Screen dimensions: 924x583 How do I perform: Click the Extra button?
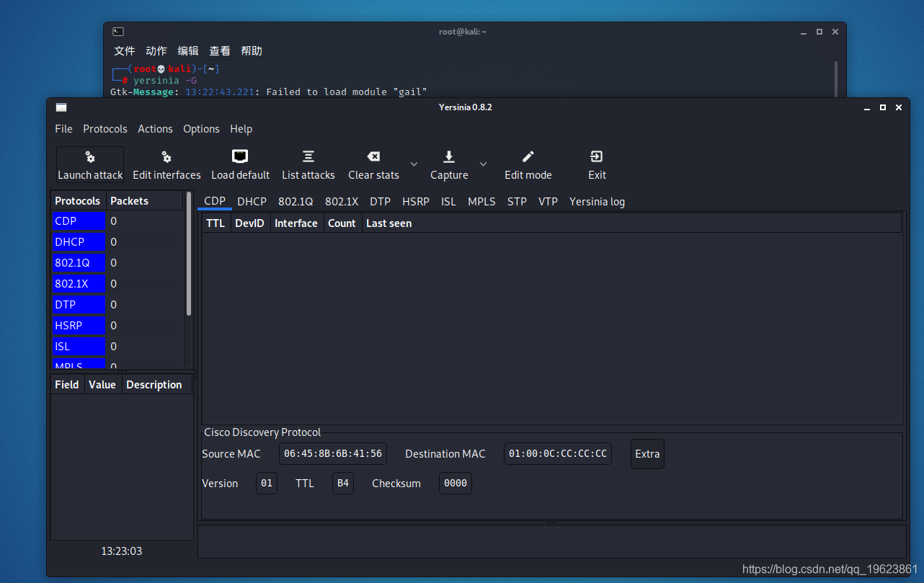point(647,454)
